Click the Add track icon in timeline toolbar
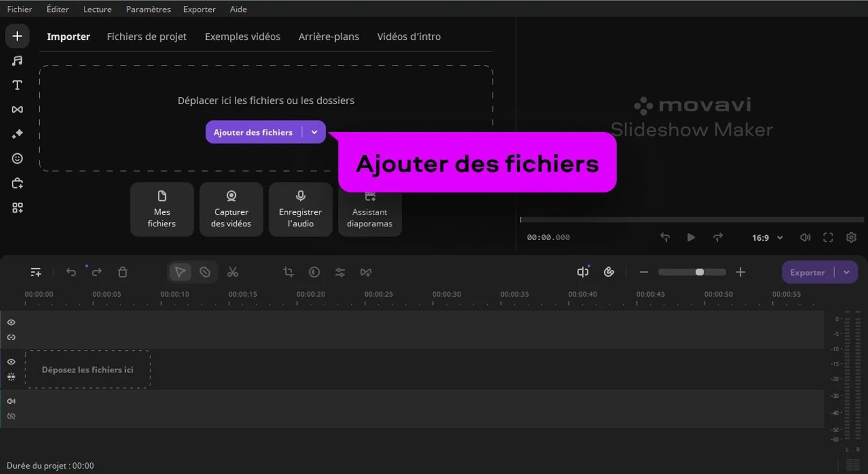The height and width of the screenshot is (474, 868). tap(35, 272)
